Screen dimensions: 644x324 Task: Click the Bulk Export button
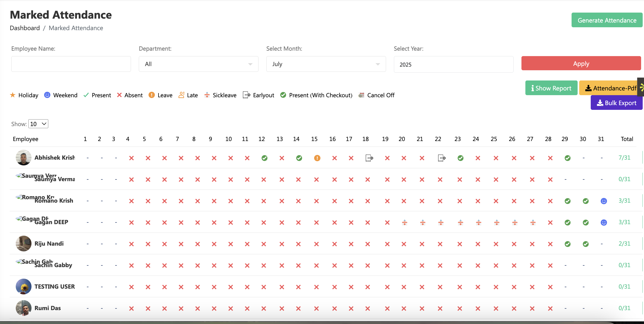tap(616, 103)
